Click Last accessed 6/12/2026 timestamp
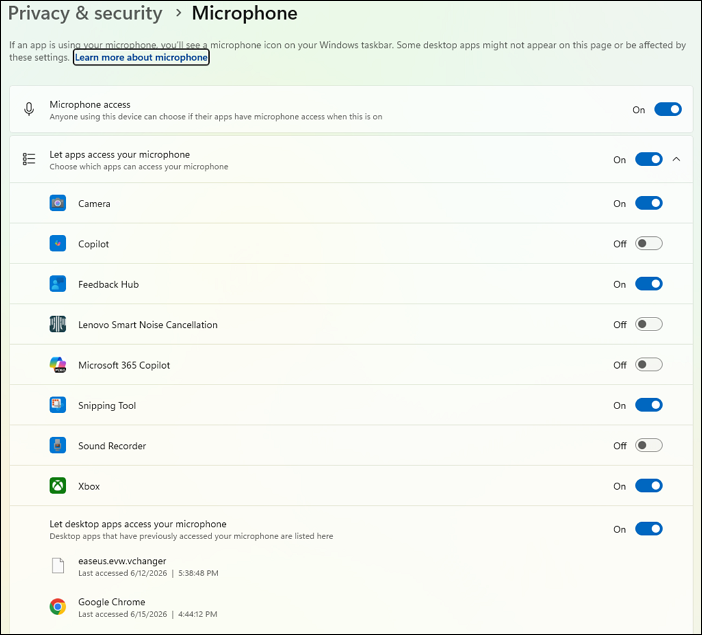 click(x=148, y=573)
